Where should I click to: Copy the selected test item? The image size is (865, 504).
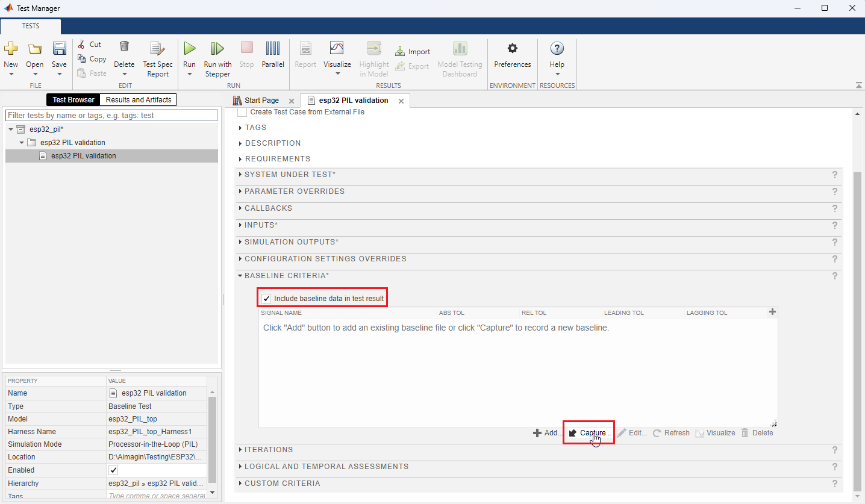tap(92, 59)
